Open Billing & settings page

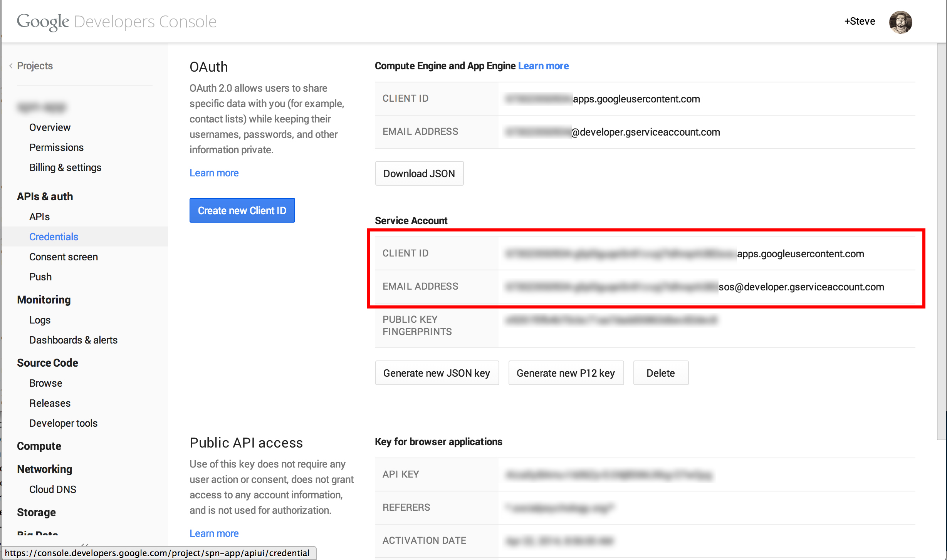(65, 168)
